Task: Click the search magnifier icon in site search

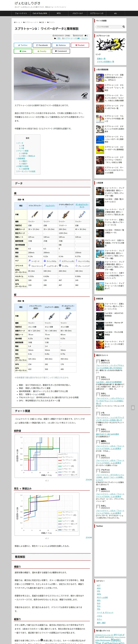Action: point(123,27)
